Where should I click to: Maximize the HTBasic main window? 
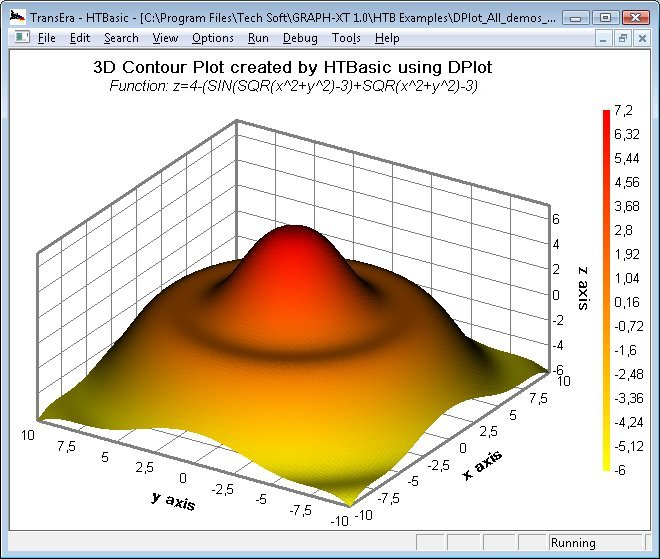point(605,18)
